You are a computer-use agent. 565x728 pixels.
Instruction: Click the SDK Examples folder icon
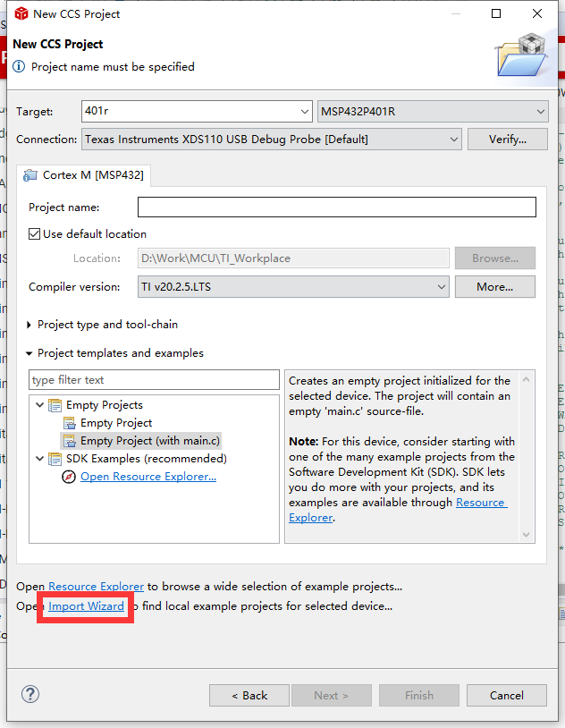tap(55, 459)
